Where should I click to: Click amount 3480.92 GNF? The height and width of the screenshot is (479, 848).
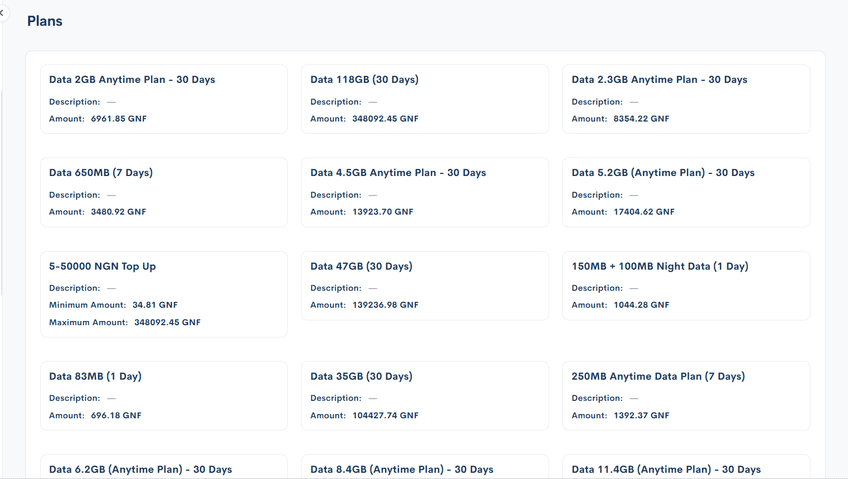118,212
